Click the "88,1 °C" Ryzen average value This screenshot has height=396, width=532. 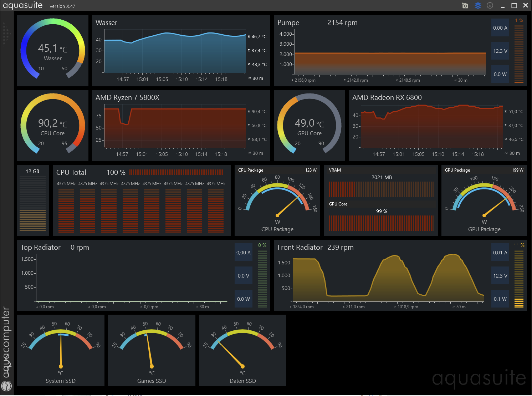click(x=259, y=139)
